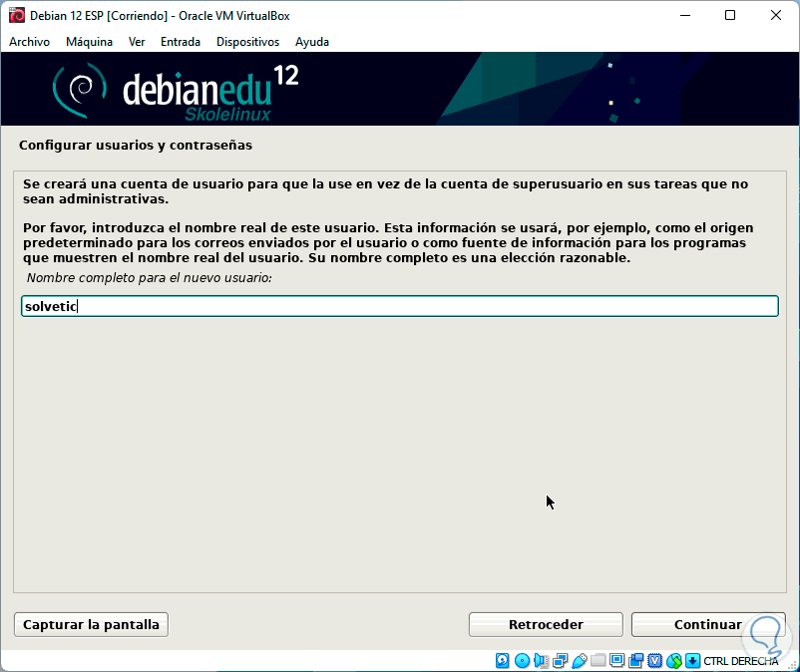Click the optical disc status icon
800x672 pixels.
522,661
